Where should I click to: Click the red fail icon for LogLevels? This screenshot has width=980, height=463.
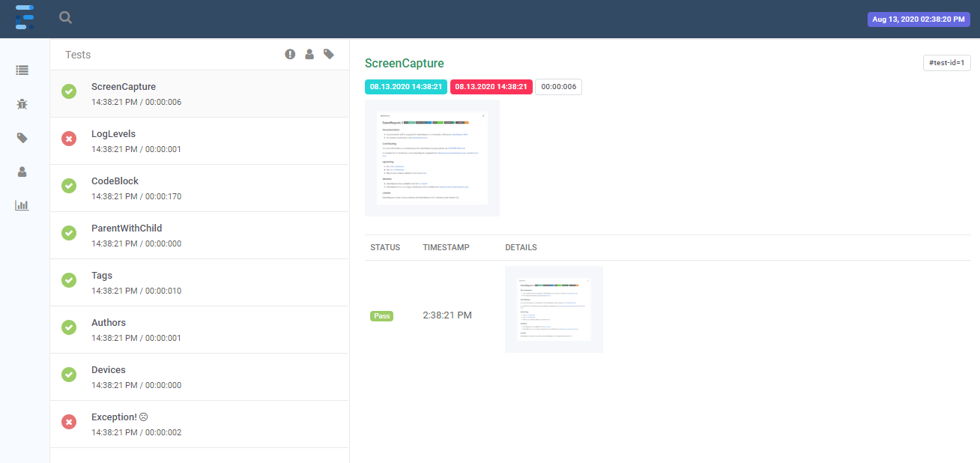tap(69, 139)
